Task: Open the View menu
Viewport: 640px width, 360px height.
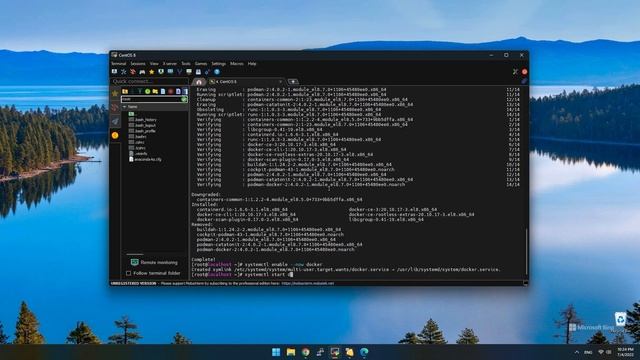Action: pyautogui.click(x=154, y=64)
